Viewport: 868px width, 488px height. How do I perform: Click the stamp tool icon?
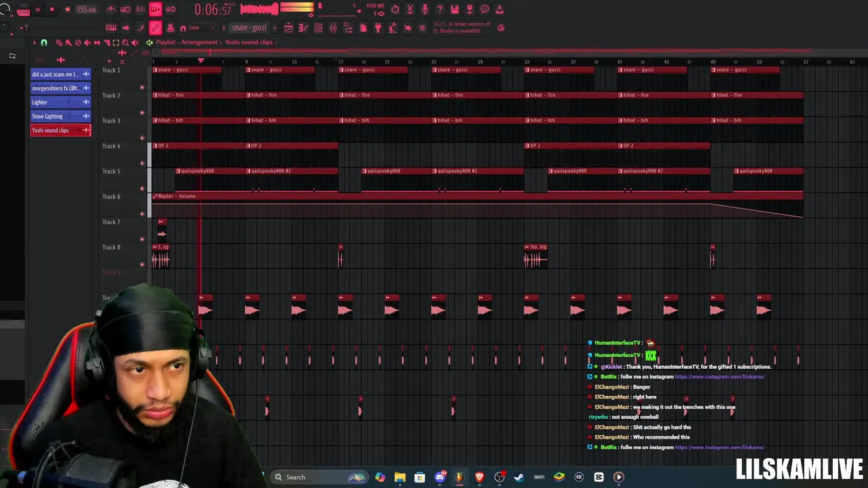tap(170, 28)
